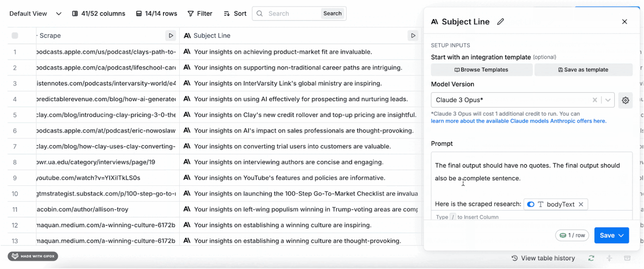644x269 pixels.
Task: Click the Claude logo in panel title
Action: (x=435, y=22)
